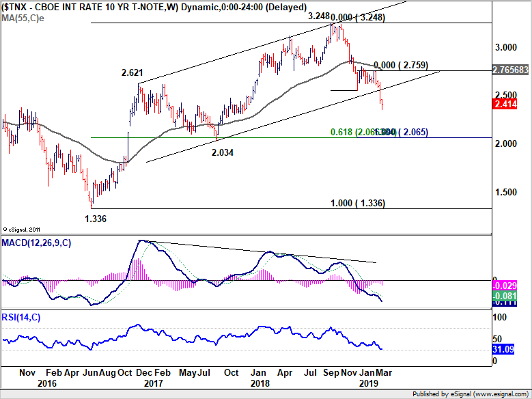Click the RSI(14,C) study label

[21, 317]
